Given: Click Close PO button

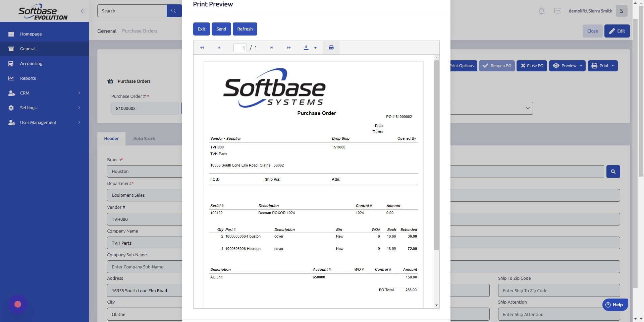Looking at the screenshot, I should pos(532,66).
